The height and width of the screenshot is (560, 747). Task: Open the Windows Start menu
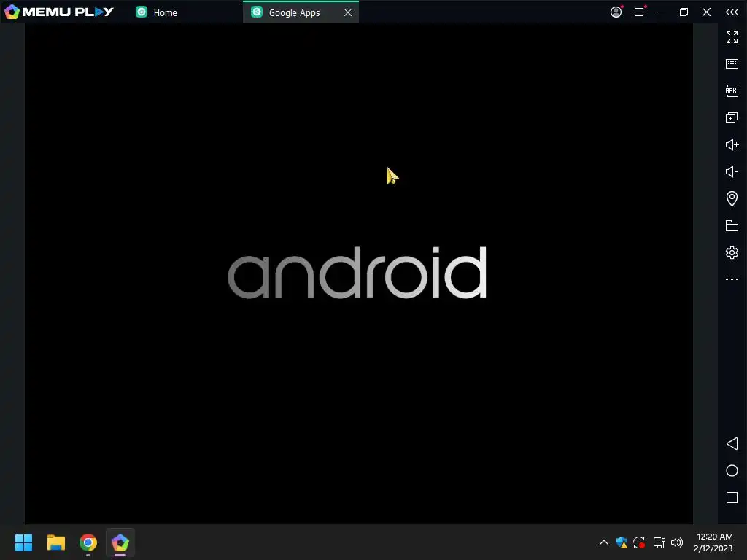[x=23, y=542]
